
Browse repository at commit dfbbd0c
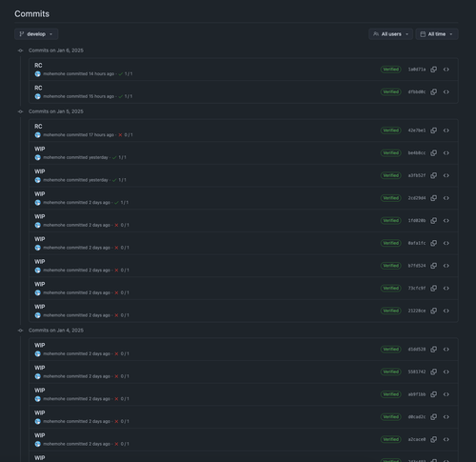446,91
